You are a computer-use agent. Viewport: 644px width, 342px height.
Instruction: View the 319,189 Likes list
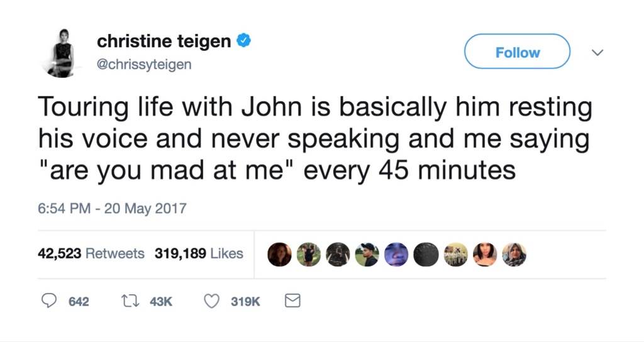(x=199, y=254)
